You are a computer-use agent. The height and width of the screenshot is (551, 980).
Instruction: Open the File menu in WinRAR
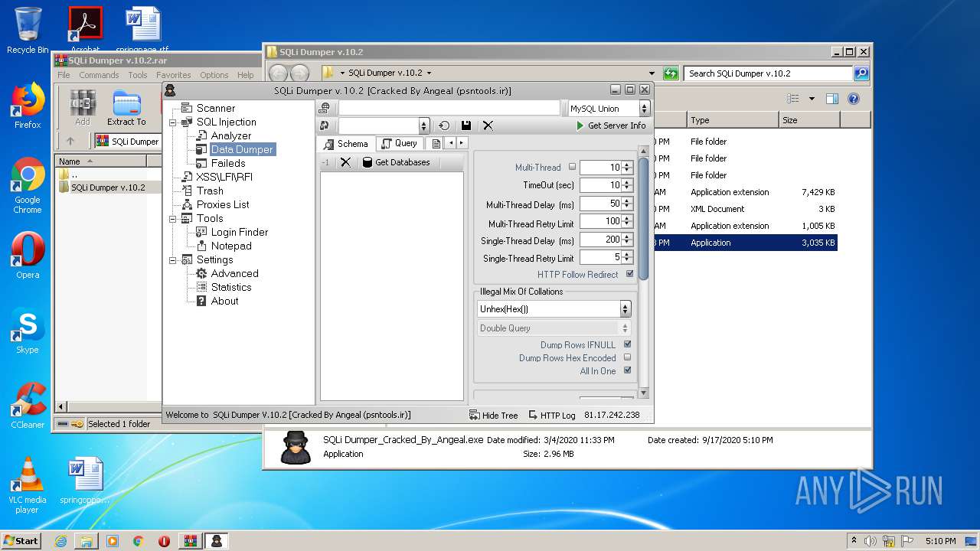(x=64, y=75)
